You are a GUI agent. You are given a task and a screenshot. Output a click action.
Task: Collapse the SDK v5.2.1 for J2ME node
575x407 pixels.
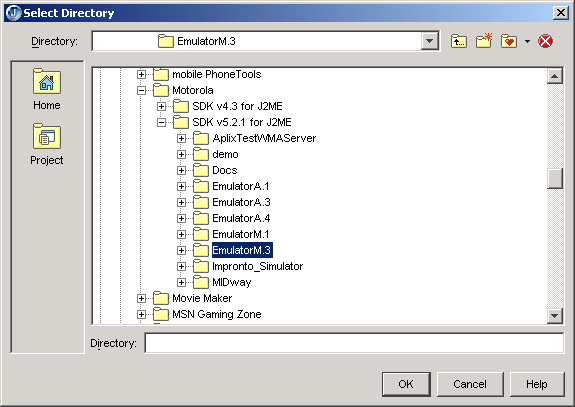coord(161,122)
